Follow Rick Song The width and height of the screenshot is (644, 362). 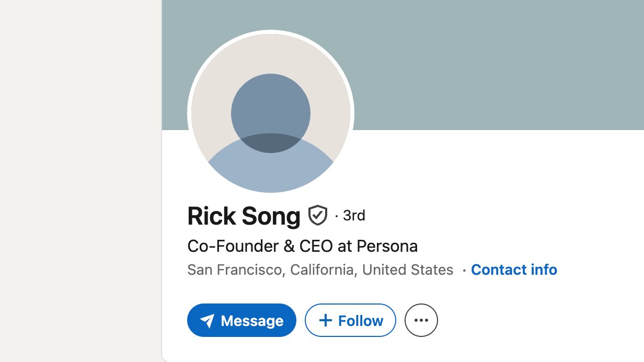pyautogui.click(x=350, y=320)
